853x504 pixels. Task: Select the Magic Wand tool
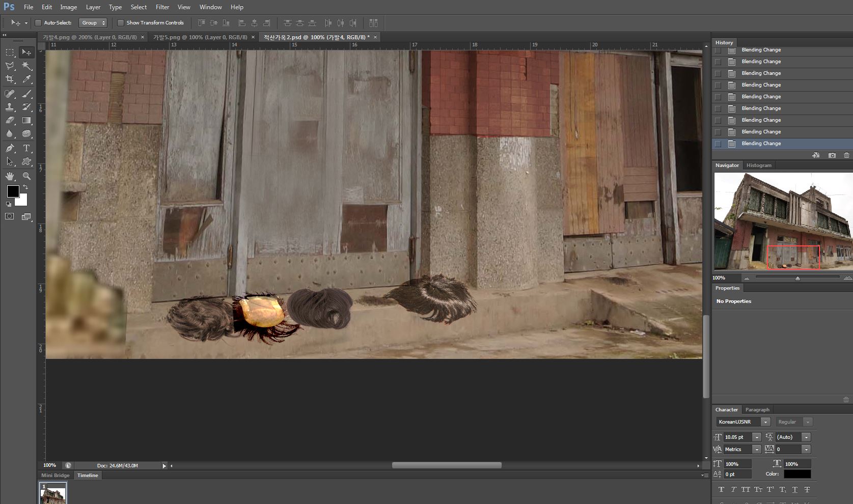point(27,66)
